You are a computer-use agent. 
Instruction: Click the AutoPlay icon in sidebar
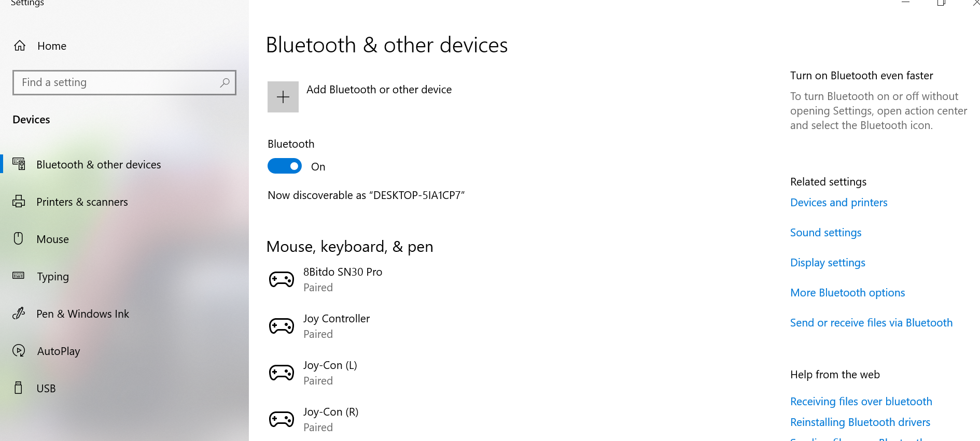click(x=19, y=351)
